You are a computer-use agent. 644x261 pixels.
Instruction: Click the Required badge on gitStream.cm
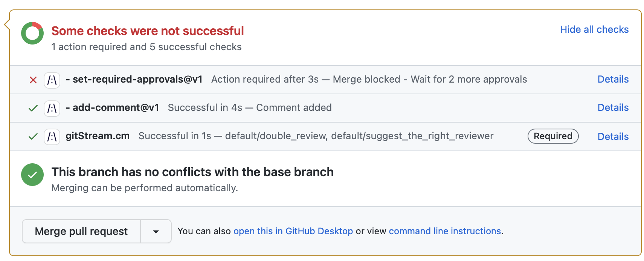[553, 136]
